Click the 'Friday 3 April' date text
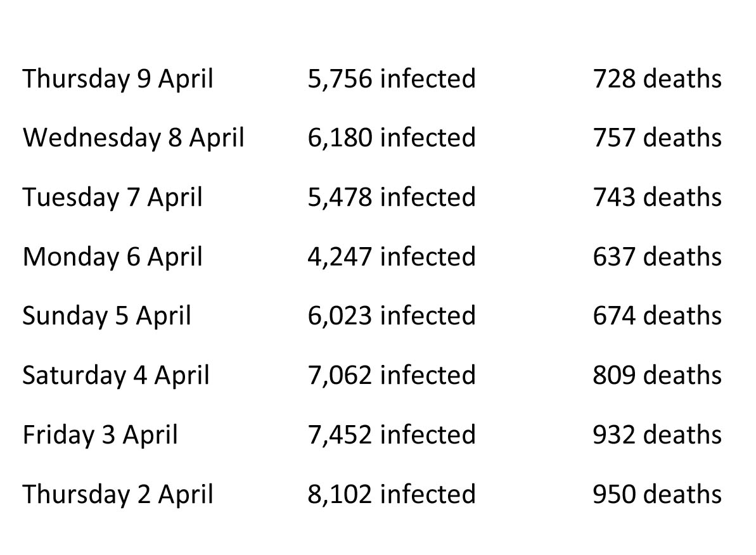Viewport: 756px width, 555px height. tap(100, 435)
